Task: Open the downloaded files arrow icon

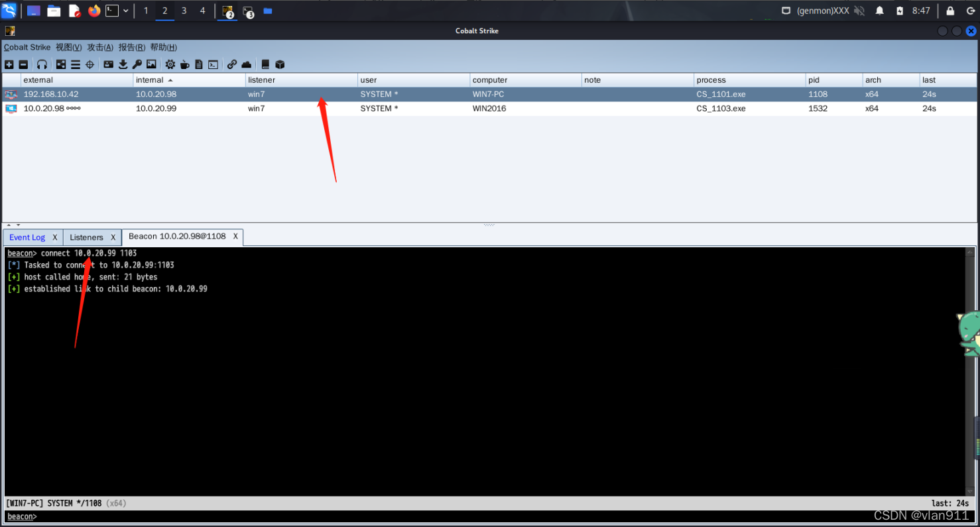Action: click(x=123, y=64)
